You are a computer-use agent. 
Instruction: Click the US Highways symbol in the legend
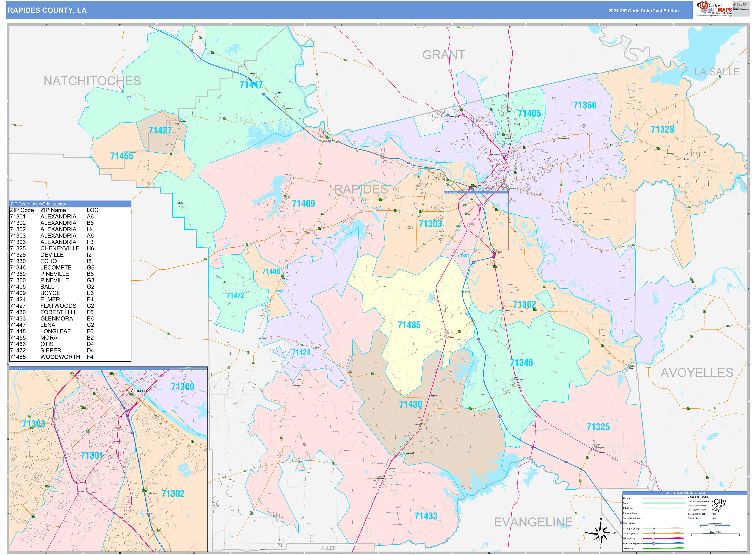tap(654, 538)
